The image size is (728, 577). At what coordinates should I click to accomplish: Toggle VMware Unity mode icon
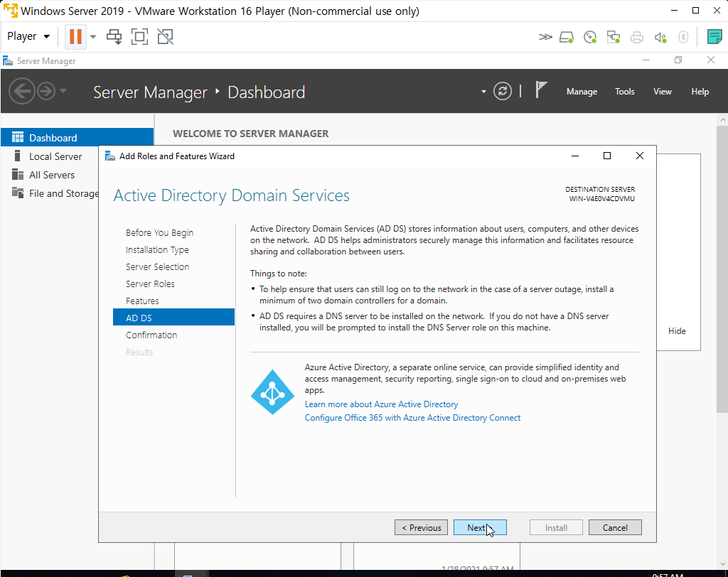(165, 36)
